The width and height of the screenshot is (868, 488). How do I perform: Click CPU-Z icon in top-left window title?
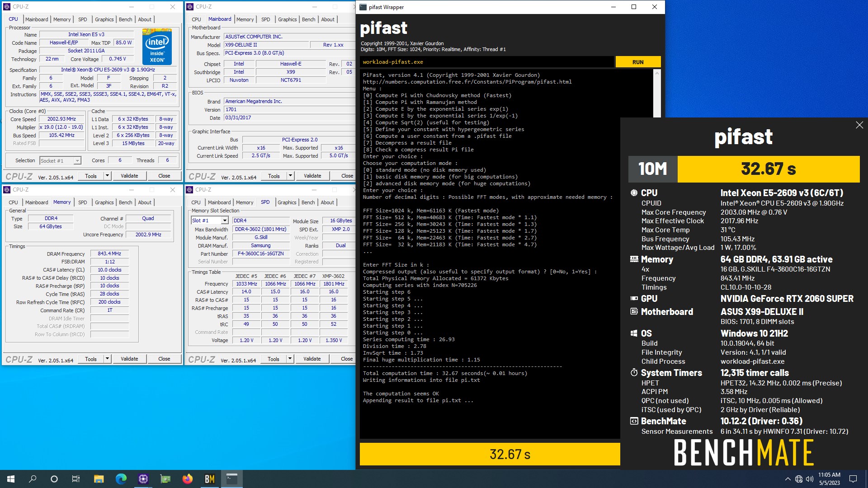(6, 7)
